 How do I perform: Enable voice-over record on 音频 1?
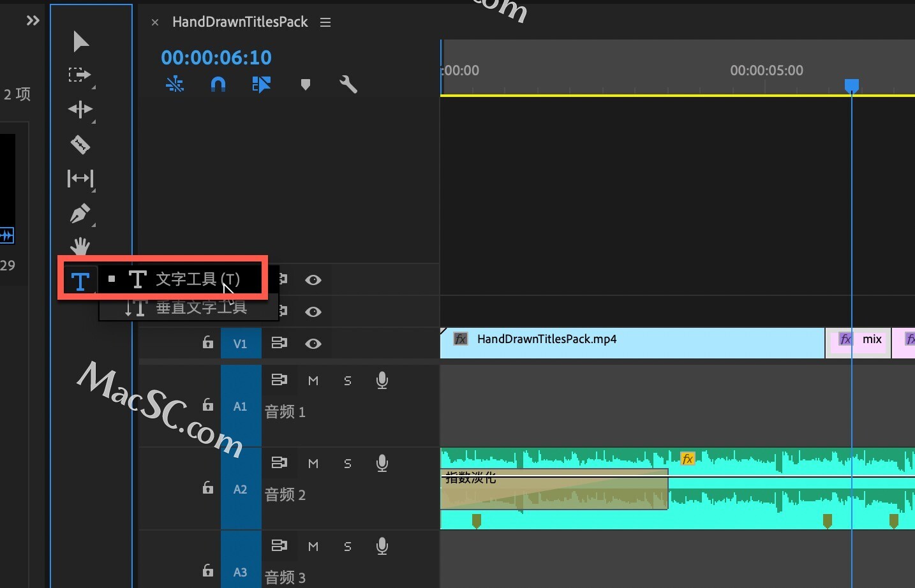382,381
